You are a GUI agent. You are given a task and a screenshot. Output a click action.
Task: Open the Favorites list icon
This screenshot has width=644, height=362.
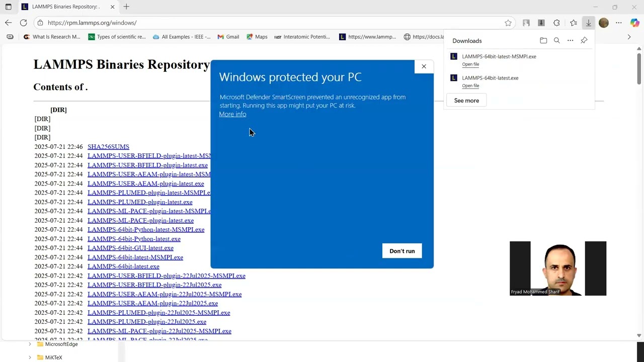pyautogui.click(x=574, y=23)
